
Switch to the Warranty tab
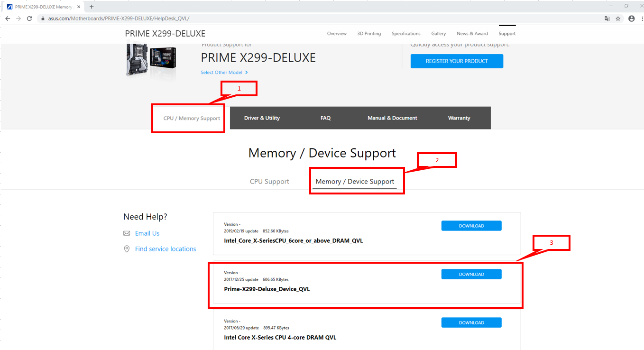click(x=459, y=118)
